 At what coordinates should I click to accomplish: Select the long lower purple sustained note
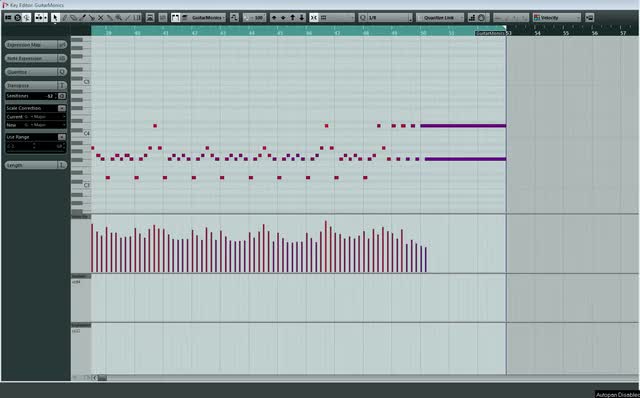point(465,159)
